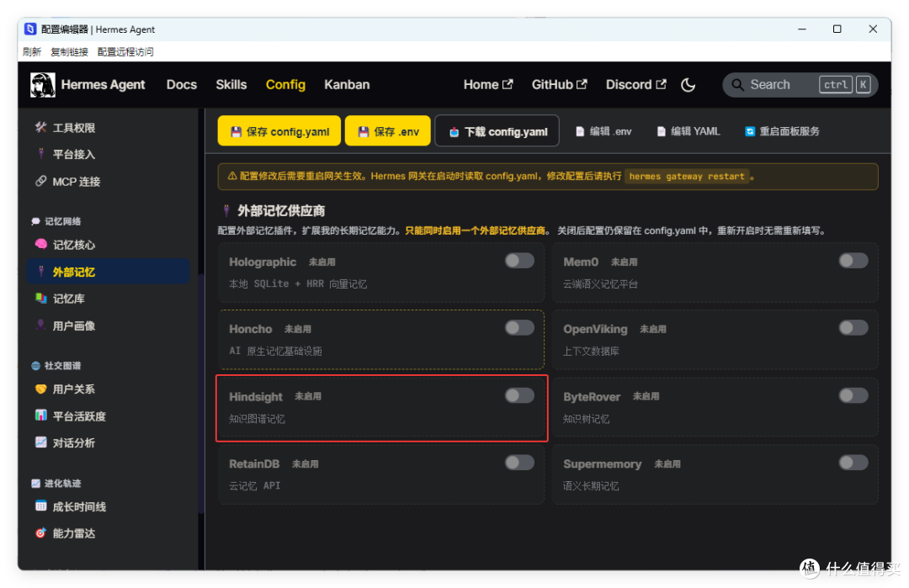
Task: Click the 上下文数据库 description text
Action: pyautogui.click(x=591, y=351)
